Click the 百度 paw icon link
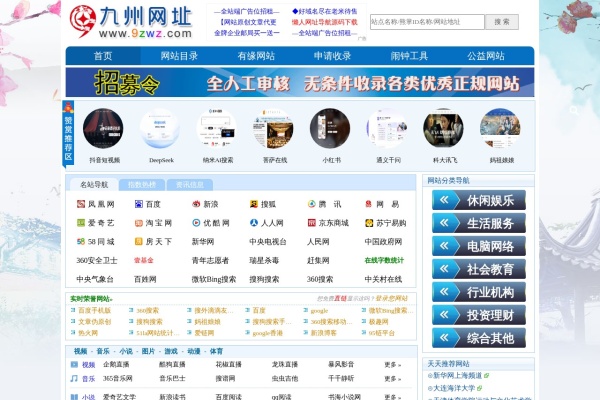 tap(139, 204)
